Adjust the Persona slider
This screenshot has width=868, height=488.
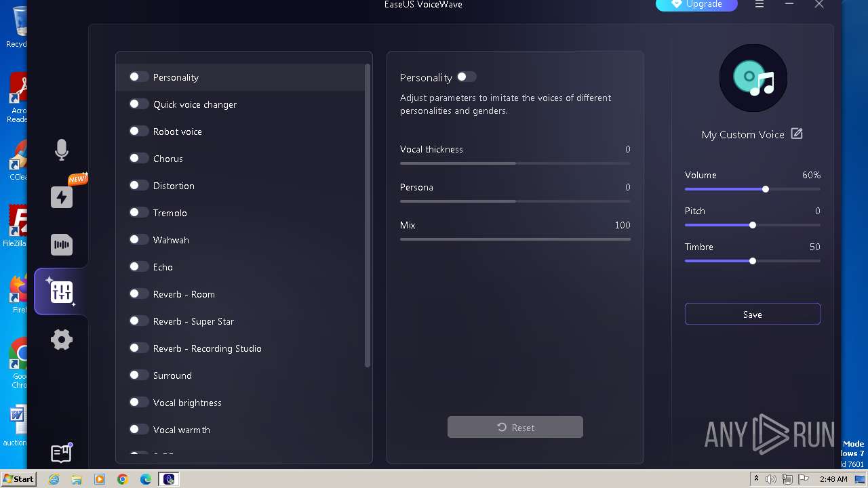[x=515, y=201]
